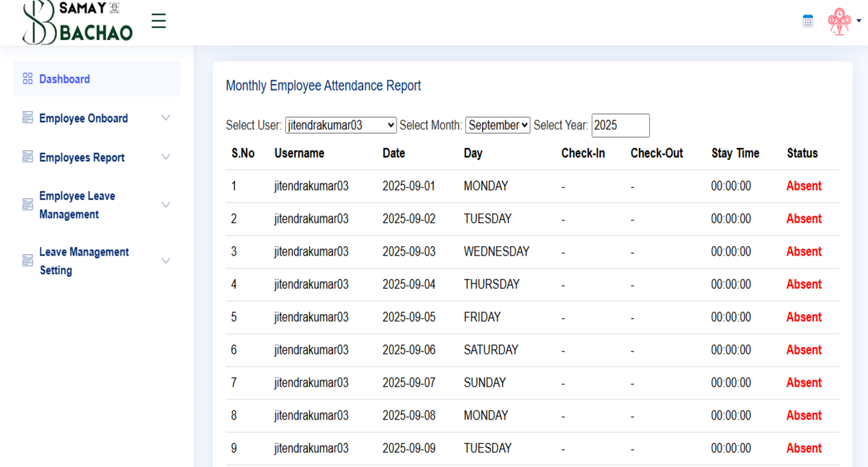868x467 pixels.
Task: Click the red profile avatar icon
Action: [839, 21]
